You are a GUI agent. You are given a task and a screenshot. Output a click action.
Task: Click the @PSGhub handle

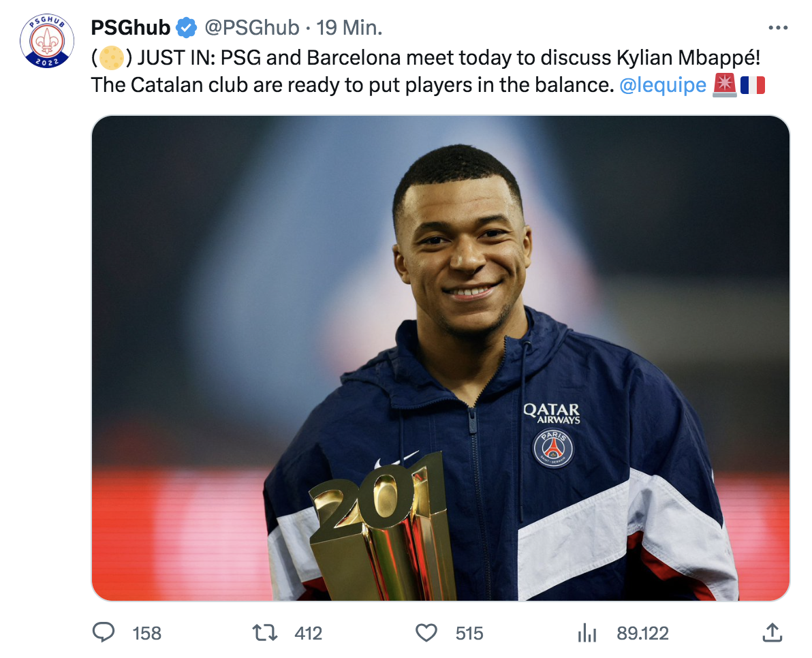point(252,28)
